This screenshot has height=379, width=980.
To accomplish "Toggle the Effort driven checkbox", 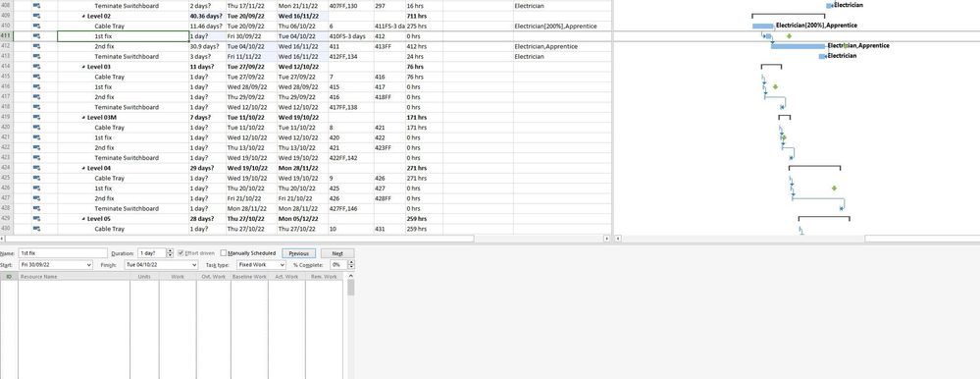I will click(x=181, y=253).
